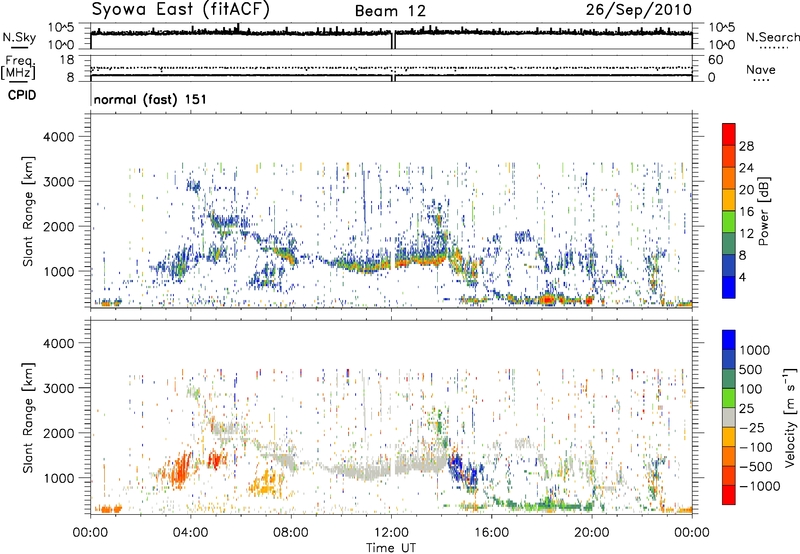Click the date '26/Sep/2010'
This screenshot has height=554, width=800.
coord(638,10)
